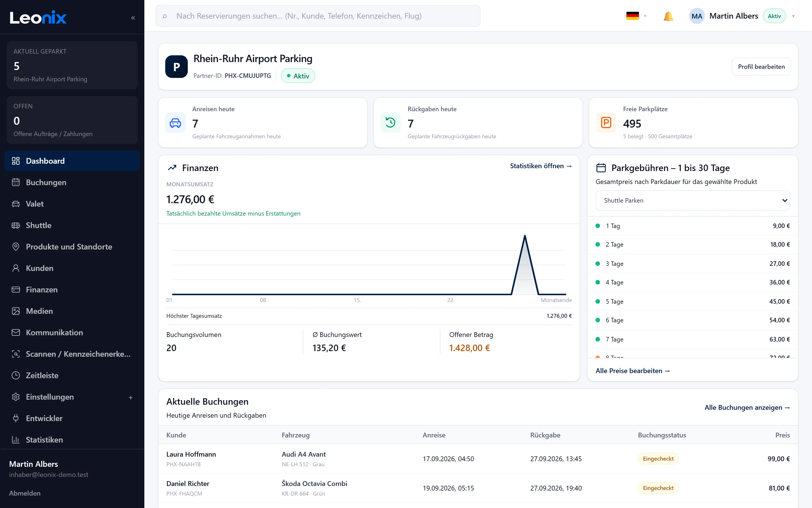The image size is (812, 508).
Task: Select Kunden in the navigation
Action: click(72, 268)
